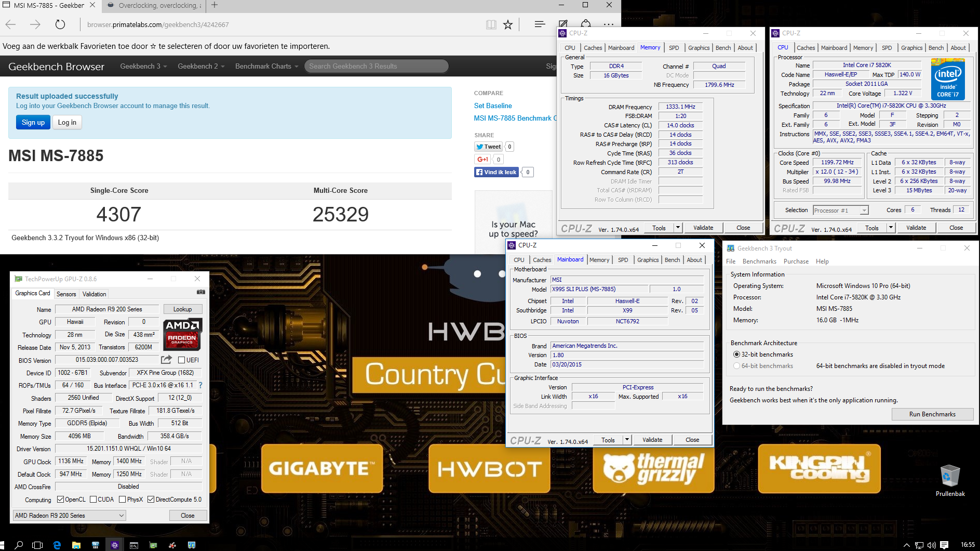Open GPU-Z taskbar icon
The height and width of the screenshot is (551, 980).
click(x=153, y=545)
